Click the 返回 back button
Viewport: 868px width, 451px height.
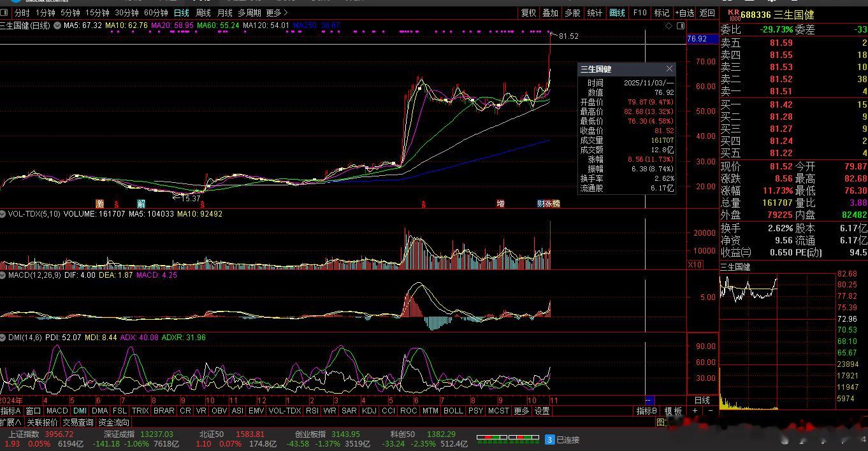click(x=707, y=13)
